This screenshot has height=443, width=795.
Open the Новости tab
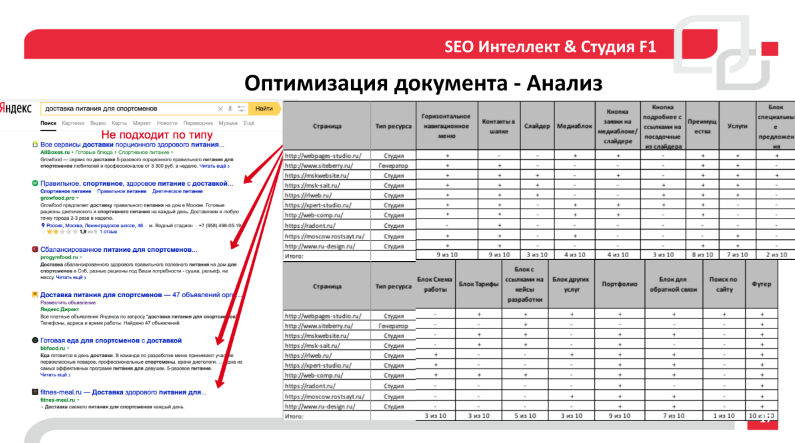pos(167,123)
